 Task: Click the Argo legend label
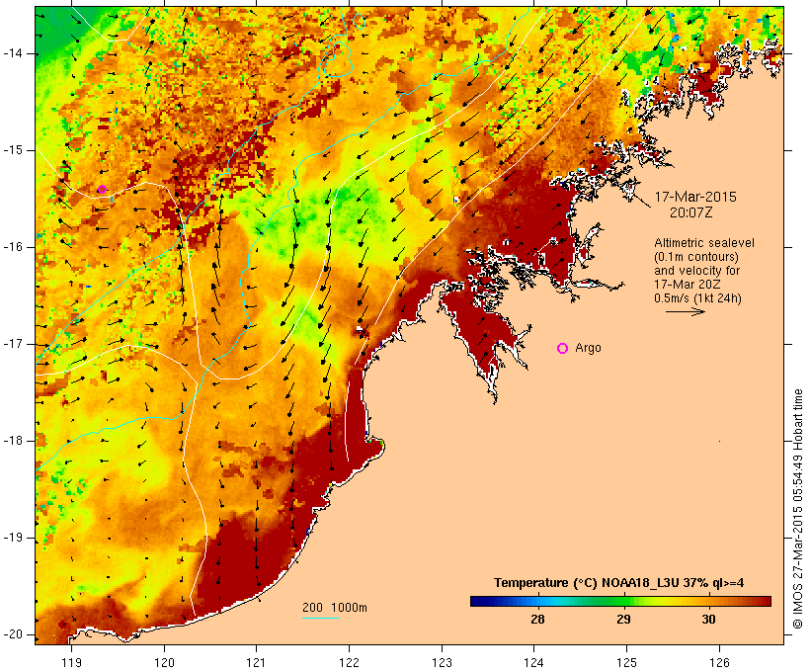pyautogui.click(x=588, y=348)
